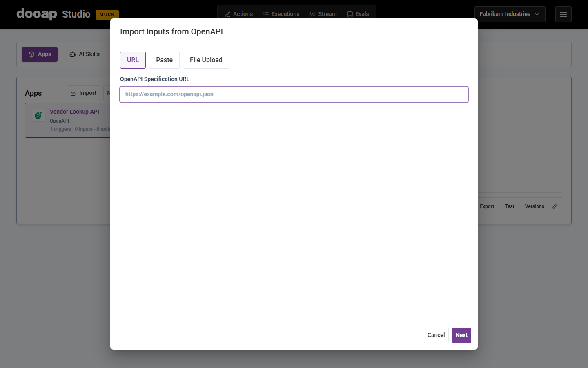Cancel the import dialog

pyautogui.click(x=436, y=335)
